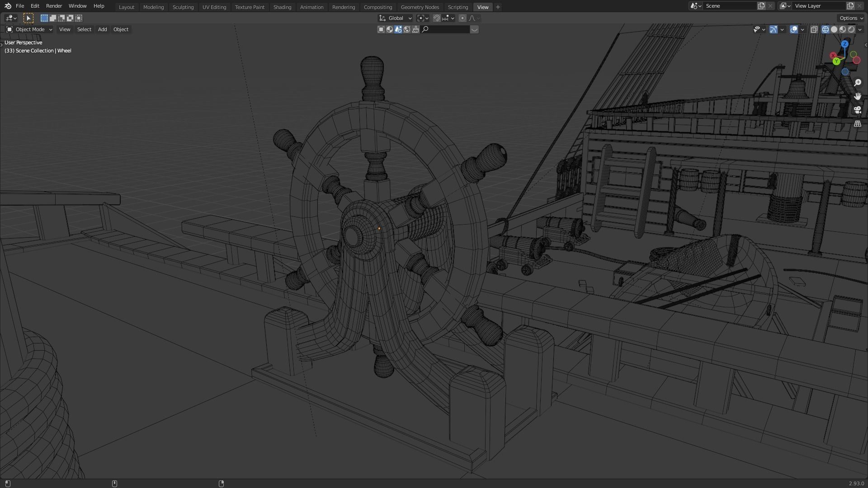Image resolution: width=868 pixels, height=488 pixels.
Task: Switch to rendered viewport shading
Action: click(x=851, y=29)
